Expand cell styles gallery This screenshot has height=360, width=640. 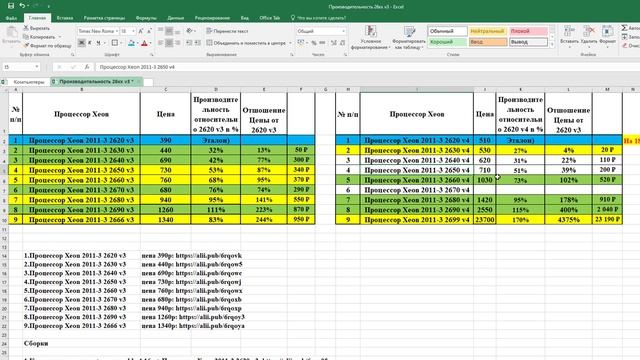pyautogui.click(x=552, y=44)
